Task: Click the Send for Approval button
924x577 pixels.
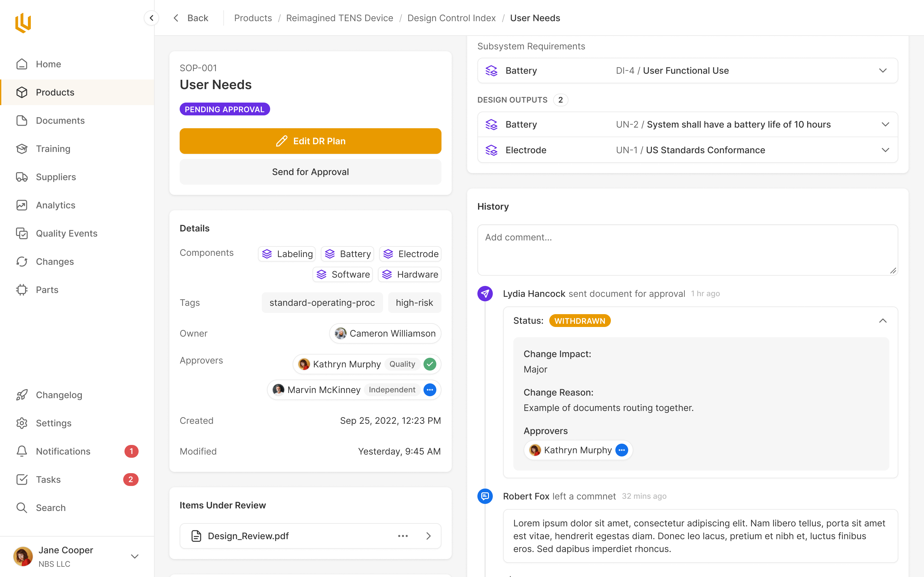Action: (x=310, y=172)
